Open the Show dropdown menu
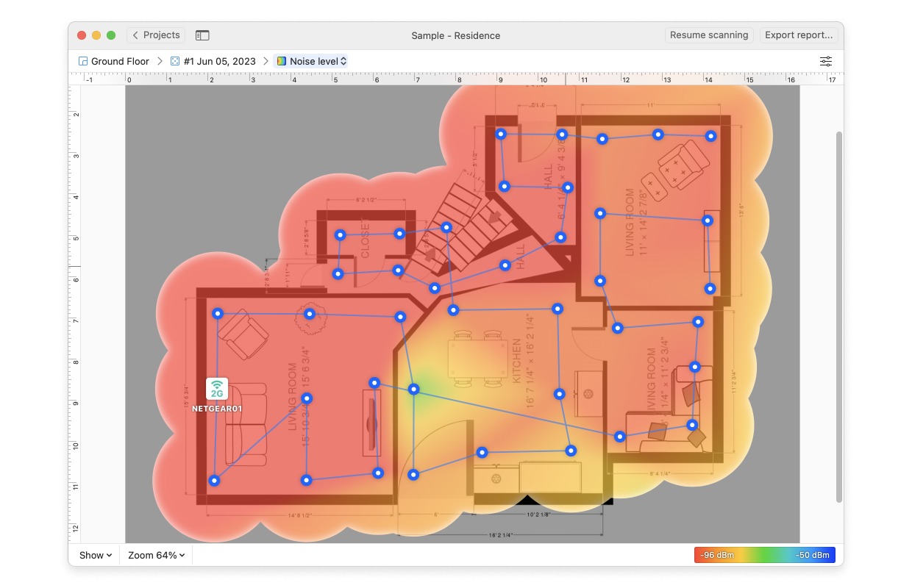 pos(96,555)
